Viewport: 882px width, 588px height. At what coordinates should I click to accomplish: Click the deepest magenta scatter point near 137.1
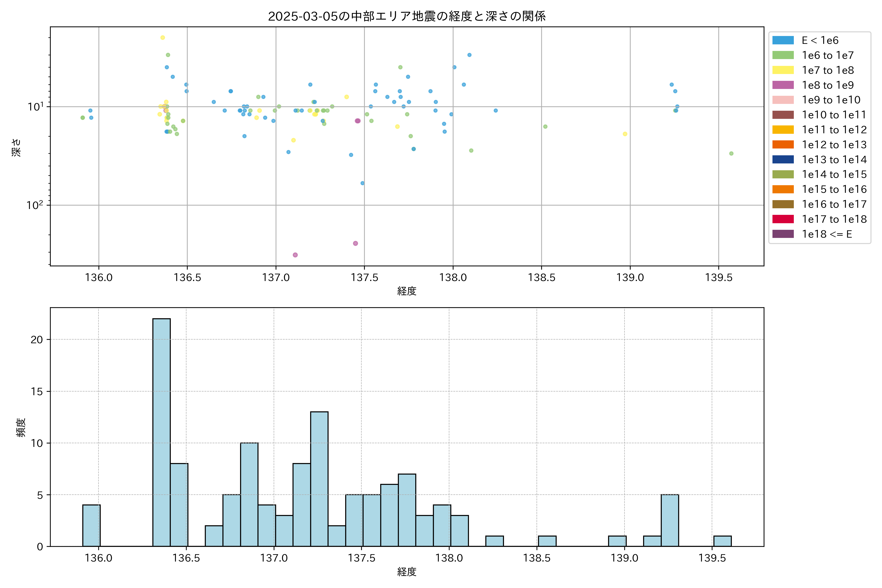295,255
